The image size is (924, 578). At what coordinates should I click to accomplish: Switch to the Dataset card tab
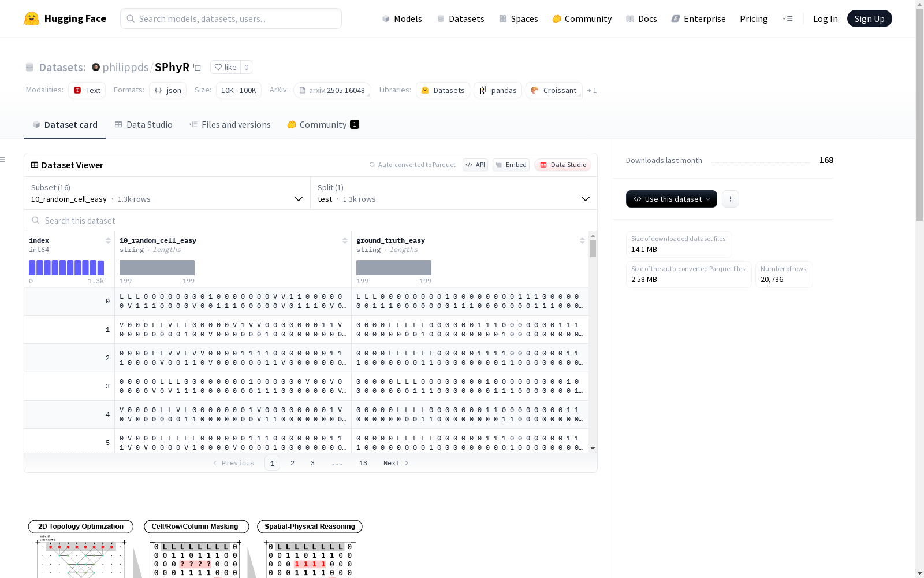coord(65,125)
